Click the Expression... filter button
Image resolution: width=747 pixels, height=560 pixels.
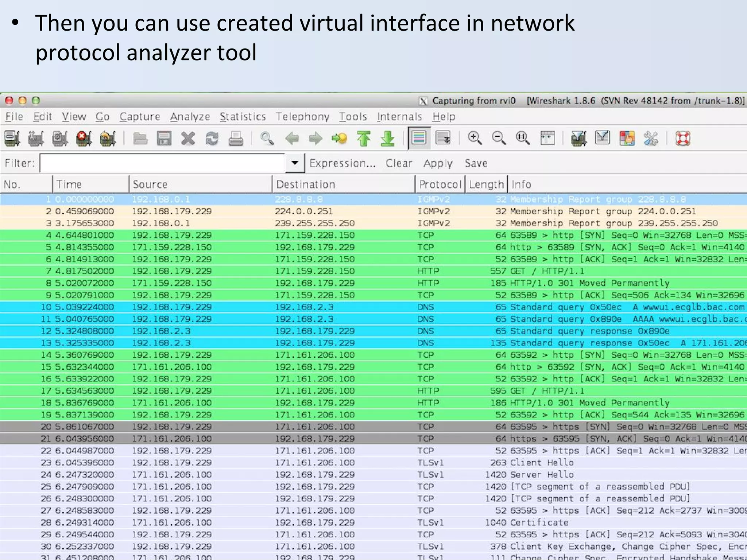pyautogui.click(x=342, y=163)
